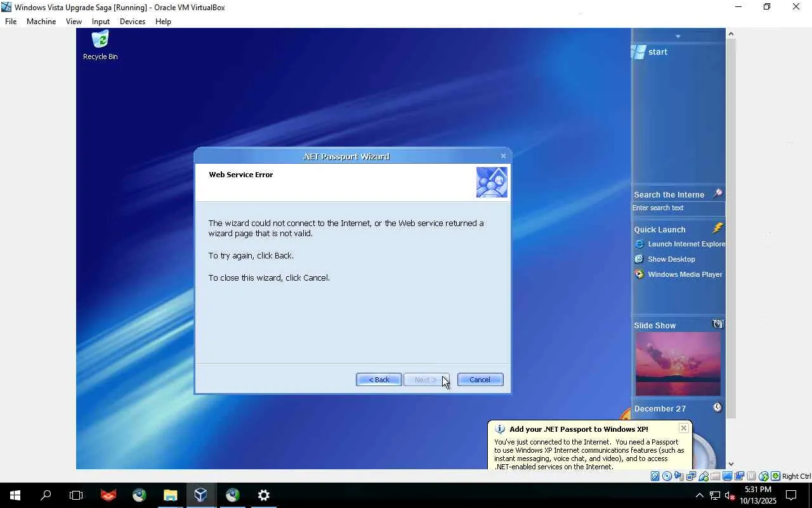Image resolution: width=812 pixels, height=508 pixels.
Task: Click the recording status icon in VirtualBox
Action: click(740, 476)
